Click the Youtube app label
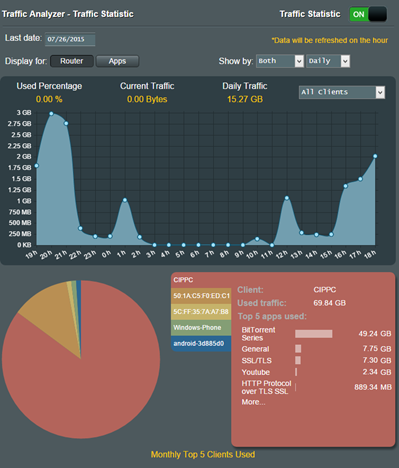Viewport: 399px width, 468px height. pyautogui.click(x=256, y=372)
